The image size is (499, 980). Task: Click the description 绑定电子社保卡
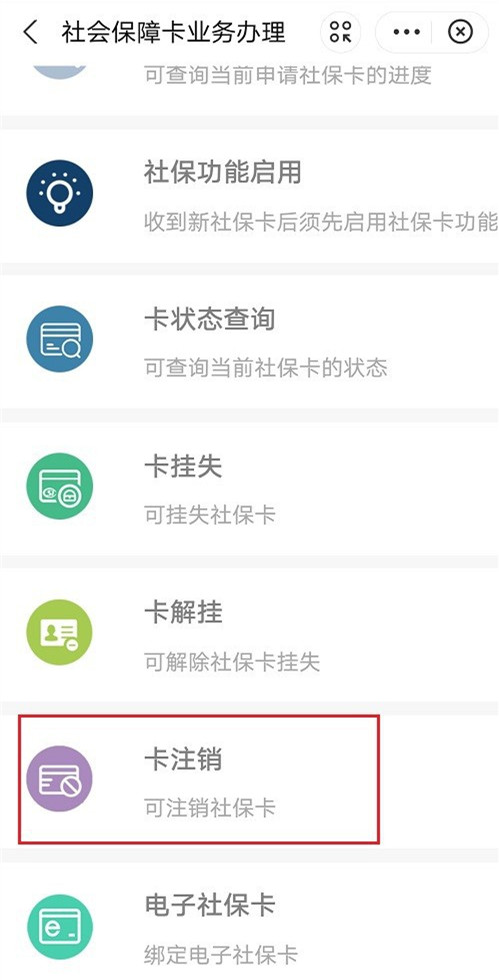(x=221, y=955)
